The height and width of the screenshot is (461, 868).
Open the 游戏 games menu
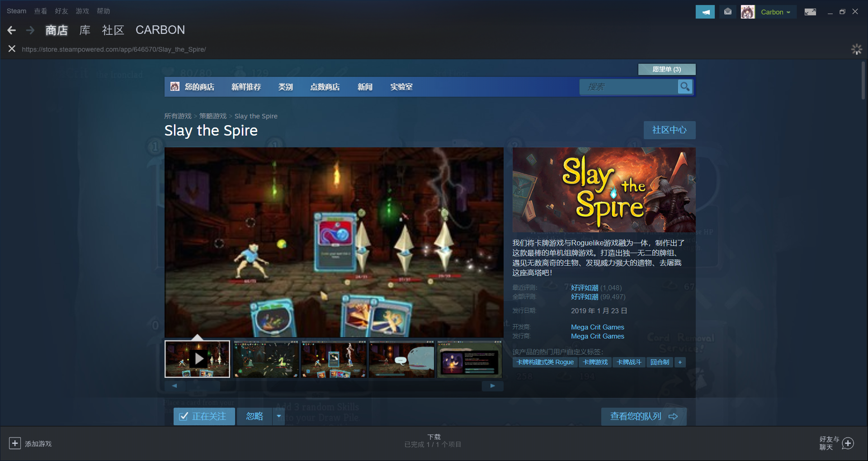pos(82,11)
